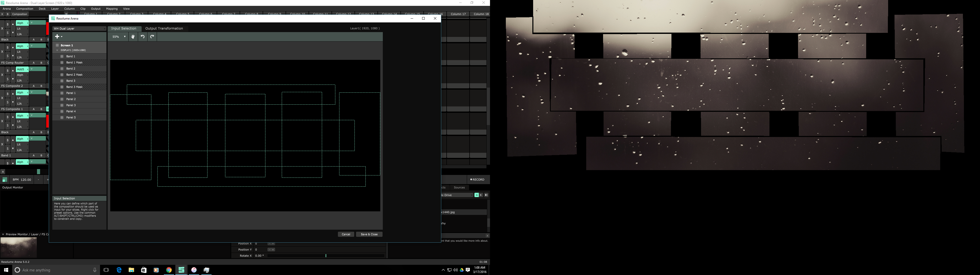The height and width of the screenshot is (275, 980).
Task: Toggle the Band 1 slice checkbox
Action: pos(62,56)
